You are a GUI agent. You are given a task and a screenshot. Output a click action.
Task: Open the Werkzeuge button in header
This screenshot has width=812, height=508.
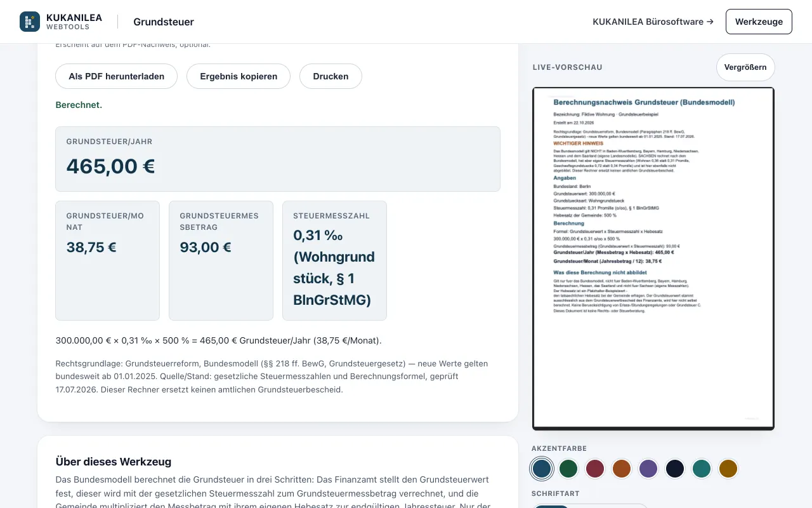[x=759, y=22]
